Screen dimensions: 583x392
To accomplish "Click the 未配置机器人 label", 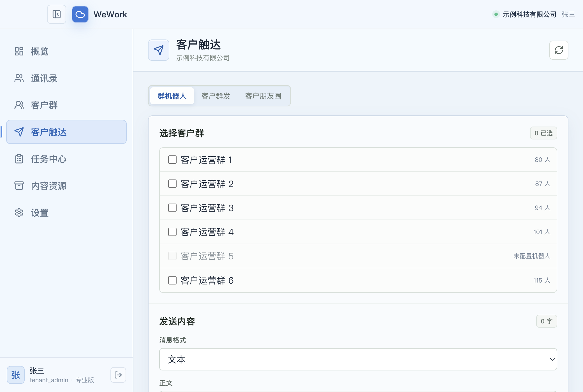I will point(532,256).
